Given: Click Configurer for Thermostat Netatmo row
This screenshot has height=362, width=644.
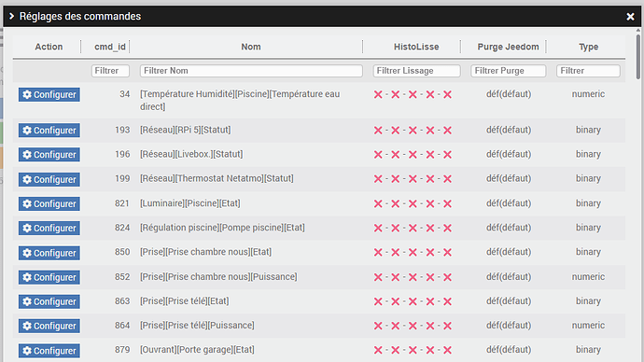Looking at the screenshot, I should click(x=49, y=179).
